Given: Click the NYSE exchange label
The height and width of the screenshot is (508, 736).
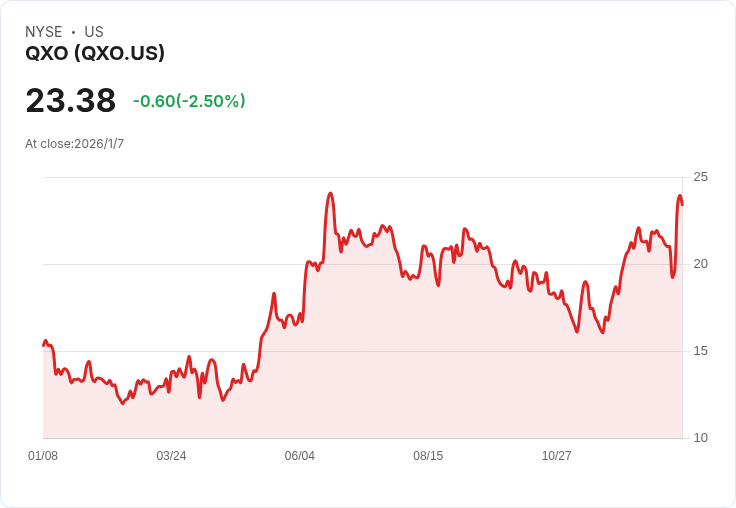Looking at the screenshot, I should [x=44, y=32].
